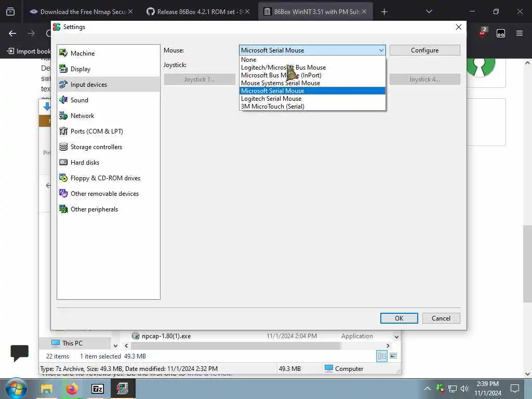Click the taskbar clock showing 2:39 PM
532x399 pixels.
point(487,389)
